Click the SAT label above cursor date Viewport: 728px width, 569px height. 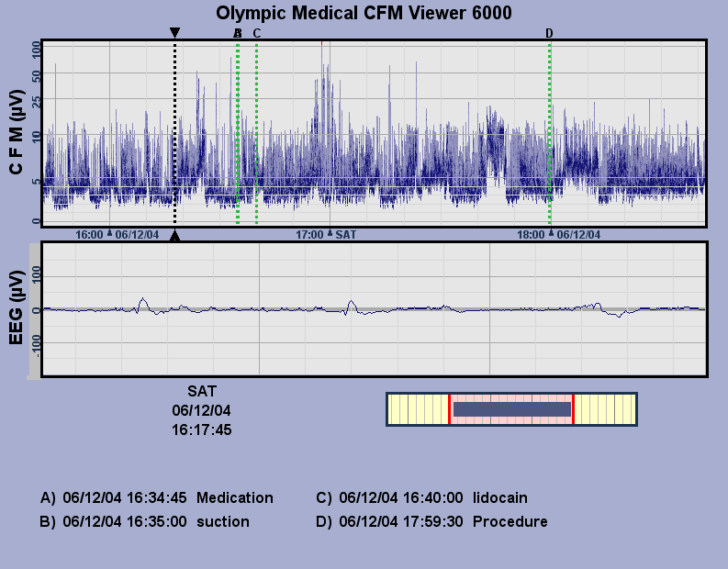click(x=202, y=391)
